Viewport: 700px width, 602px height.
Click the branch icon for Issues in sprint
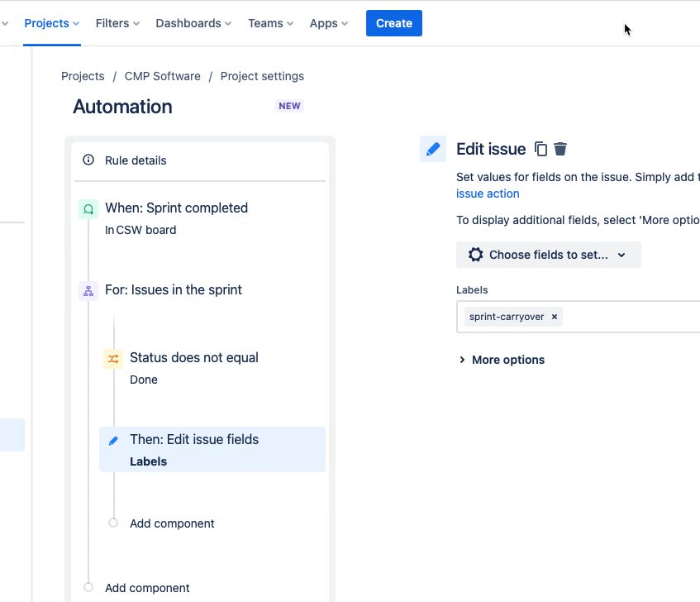point(88,291)
